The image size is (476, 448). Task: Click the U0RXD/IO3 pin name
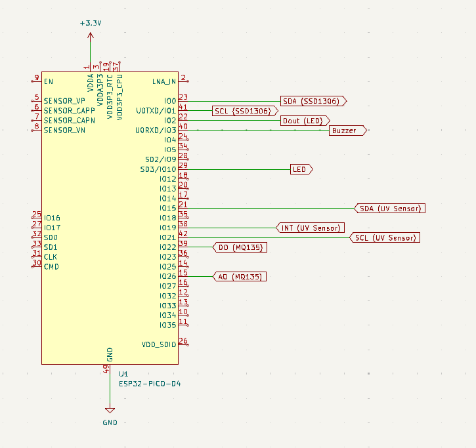coord(156,130)
